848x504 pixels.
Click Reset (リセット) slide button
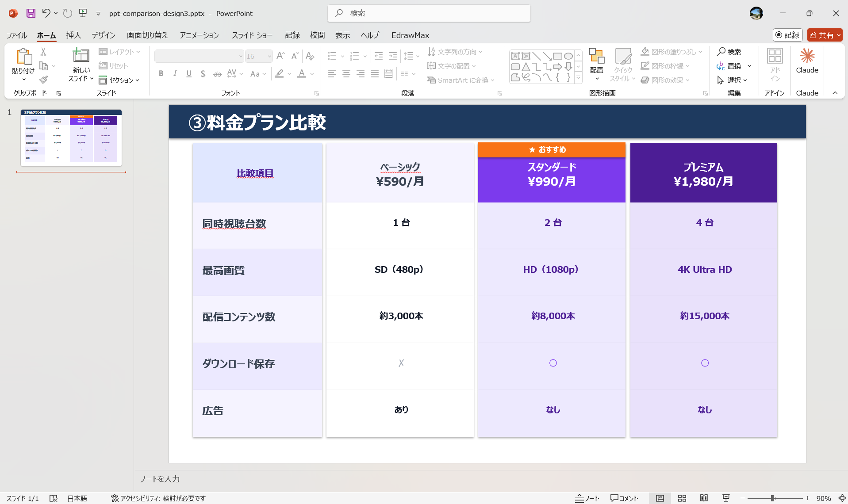point(113,66)
